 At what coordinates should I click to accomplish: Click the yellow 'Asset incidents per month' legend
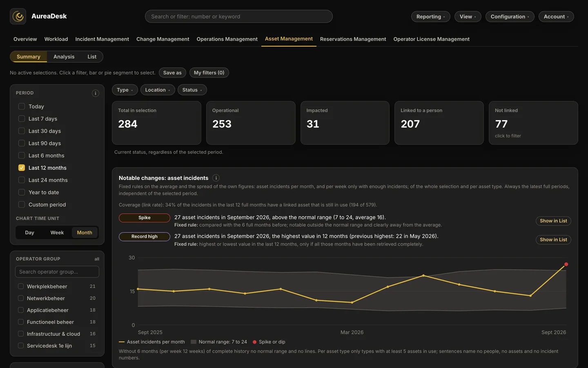[x=152, y=342]
